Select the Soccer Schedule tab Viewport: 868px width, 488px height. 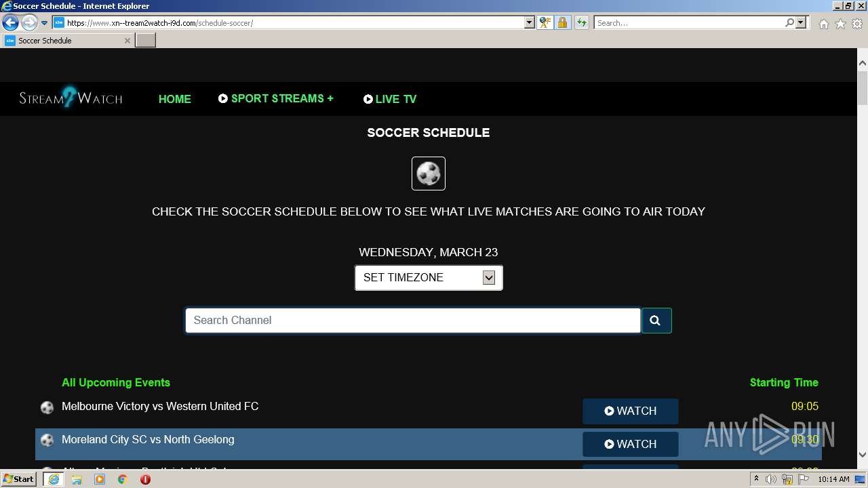[67, 41]
